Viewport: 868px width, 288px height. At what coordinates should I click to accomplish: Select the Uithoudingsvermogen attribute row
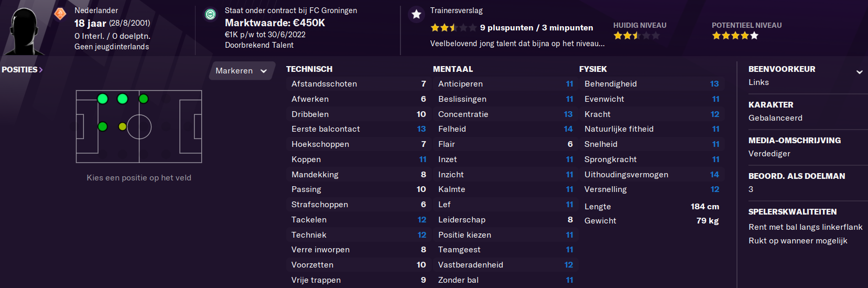pos(652,175)
